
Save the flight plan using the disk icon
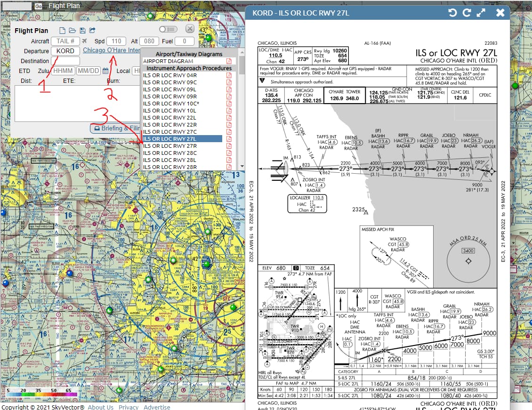click(x=82, y=31)
